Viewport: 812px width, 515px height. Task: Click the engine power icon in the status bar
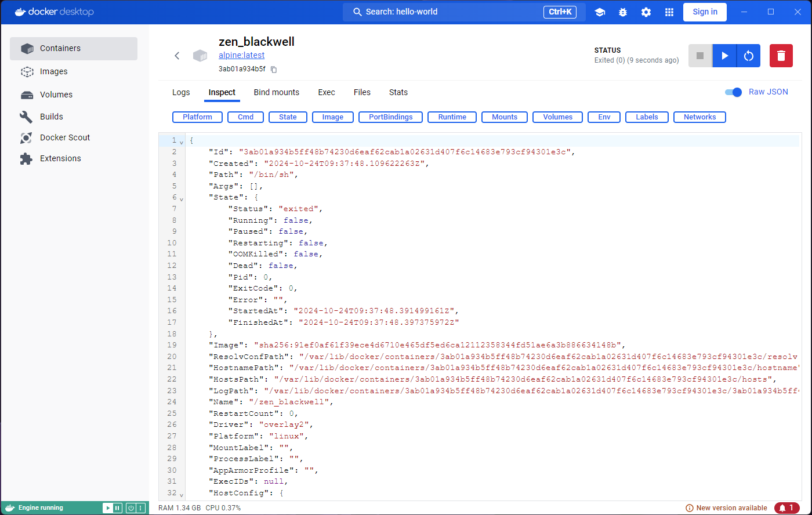(131, 508)
